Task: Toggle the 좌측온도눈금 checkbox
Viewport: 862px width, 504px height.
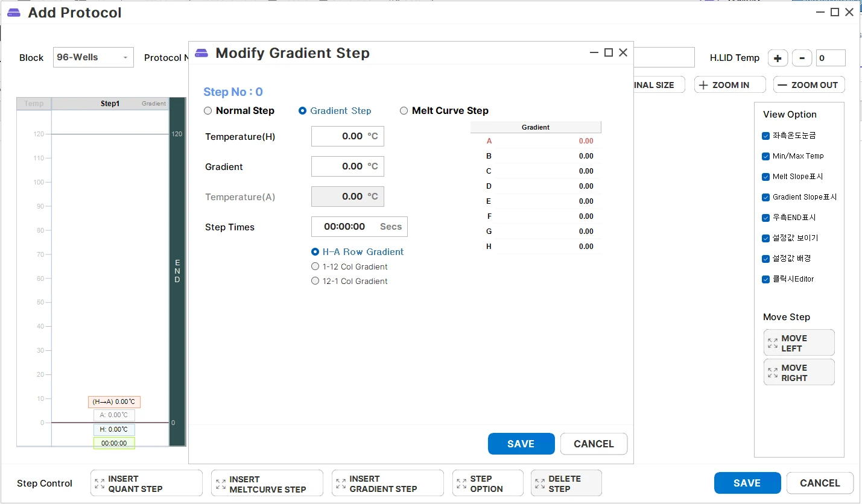Action: (766, 136)
